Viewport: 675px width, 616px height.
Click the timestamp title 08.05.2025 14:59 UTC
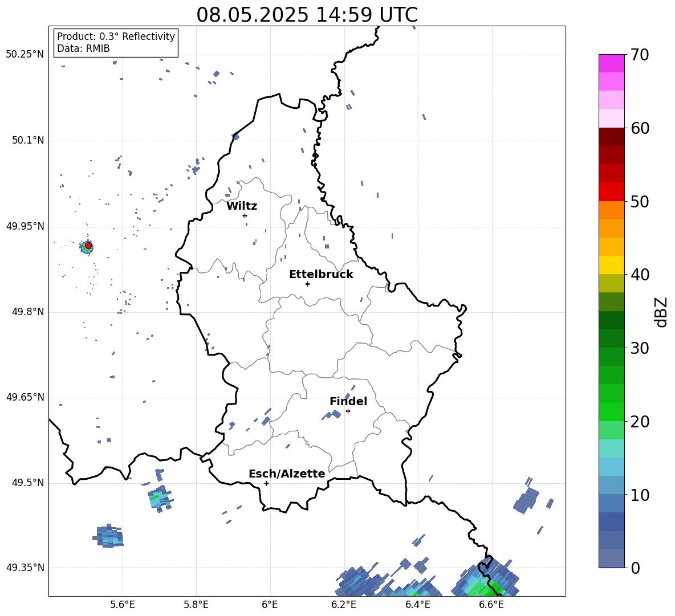click(307, 15)
